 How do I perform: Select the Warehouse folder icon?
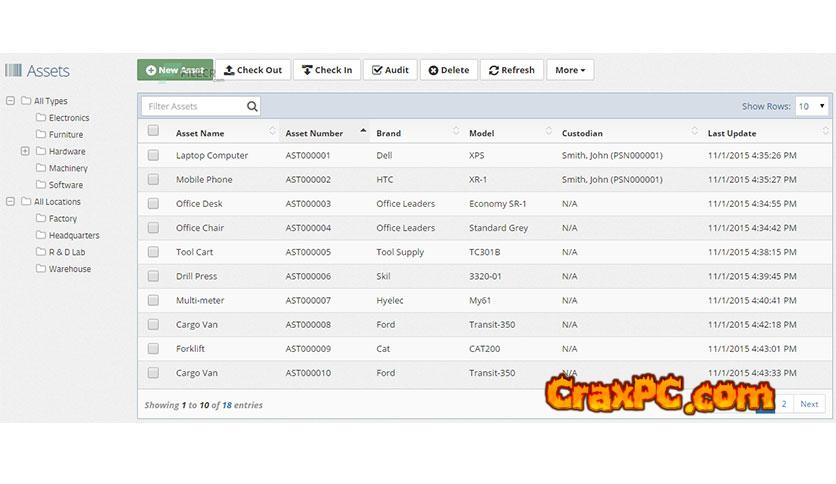pos(41,269)
